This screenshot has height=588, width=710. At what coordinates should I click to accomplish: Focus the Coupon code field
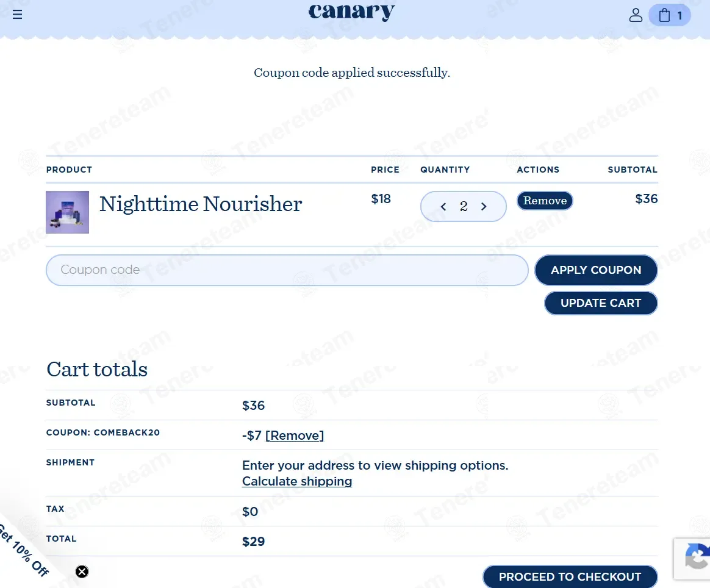coord(287,270)
